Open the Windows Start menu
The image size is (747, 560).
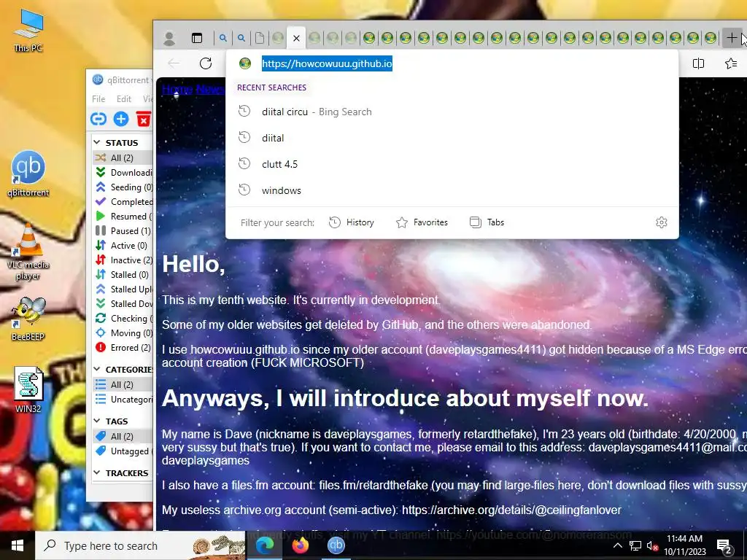point(18,545)
